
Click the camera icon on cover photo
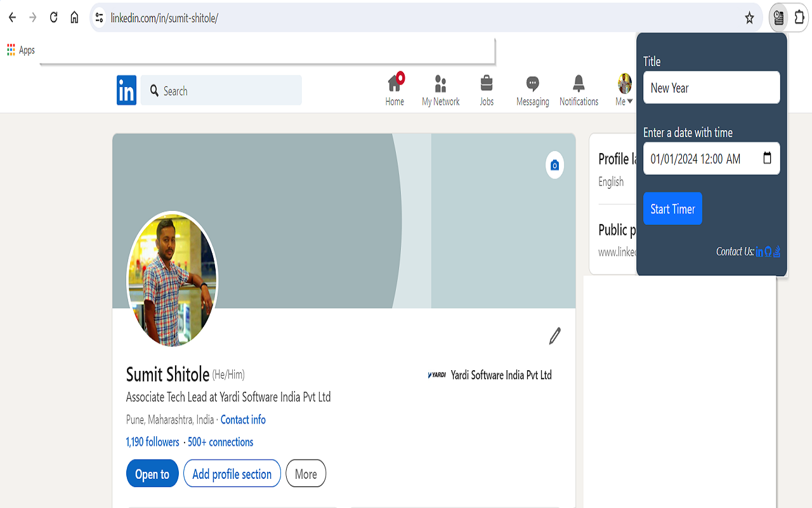coord(554,165)
